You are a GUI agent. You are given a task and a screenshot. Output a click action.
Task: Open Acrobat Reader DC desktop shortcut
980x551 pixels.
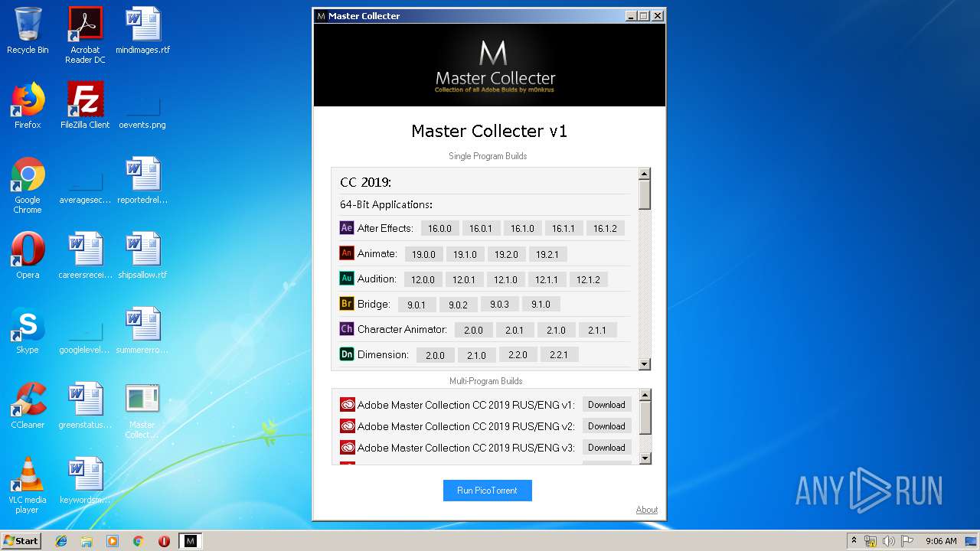click(85, 35)
